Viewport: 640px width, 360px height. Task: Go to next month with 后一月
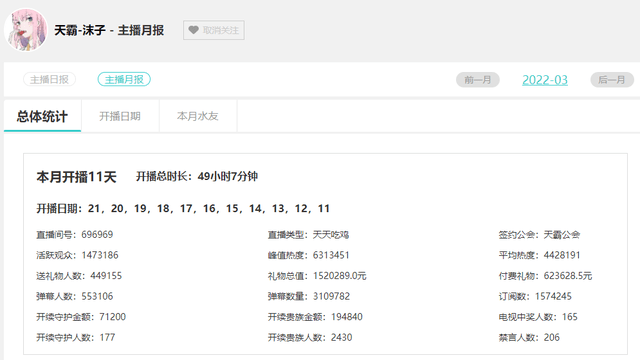pos(612,80)
